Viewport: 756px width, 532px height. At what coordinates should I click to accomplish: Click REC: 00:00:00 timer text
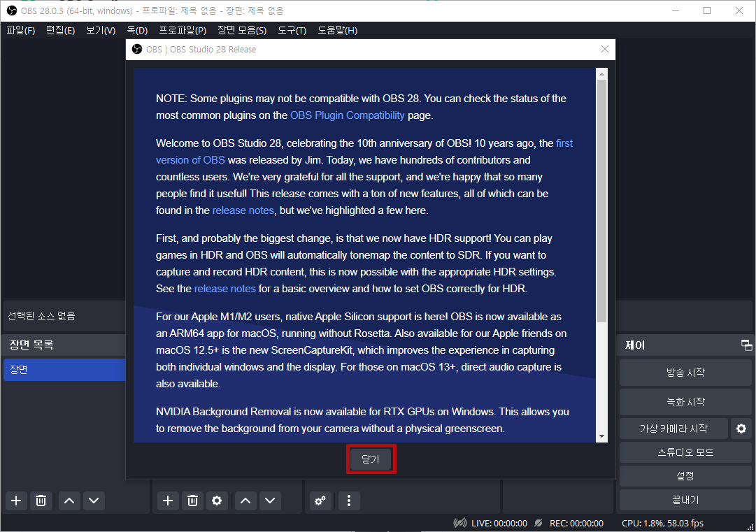[x=576, y=524]
